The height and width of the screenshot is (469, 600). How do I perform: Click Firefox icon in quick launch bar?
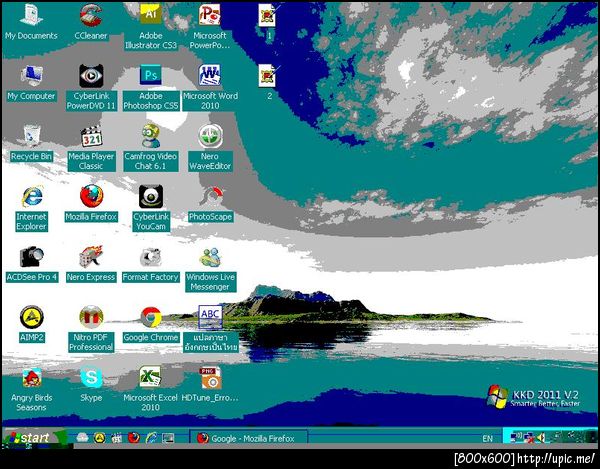click(134, 438)
